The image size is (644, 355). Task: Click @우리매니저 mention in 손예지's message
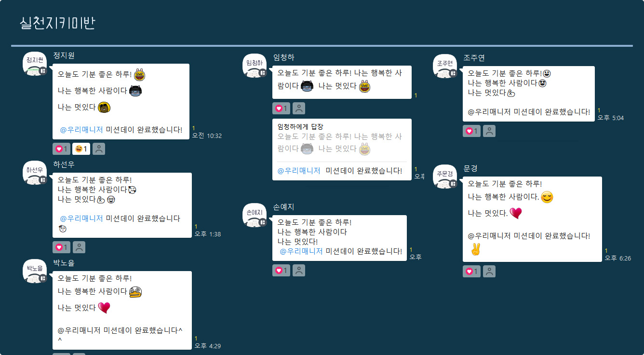(x=301, y=251)
